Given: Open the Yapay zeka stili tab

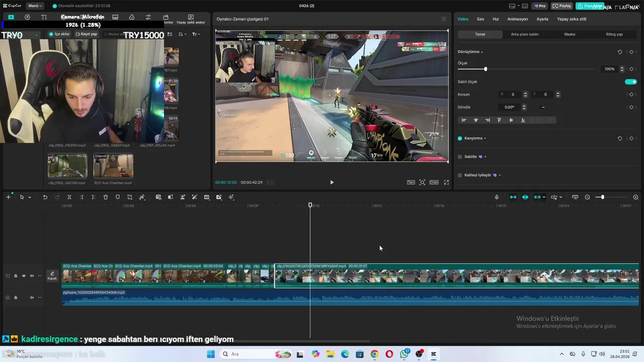Looking at the screenshot, I should coord(572,19).
